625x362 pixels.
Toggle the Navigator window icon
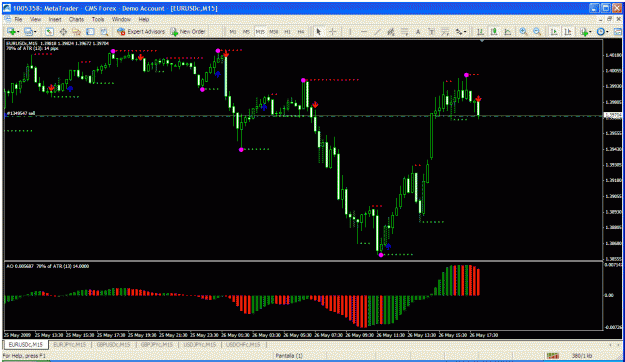77,31
